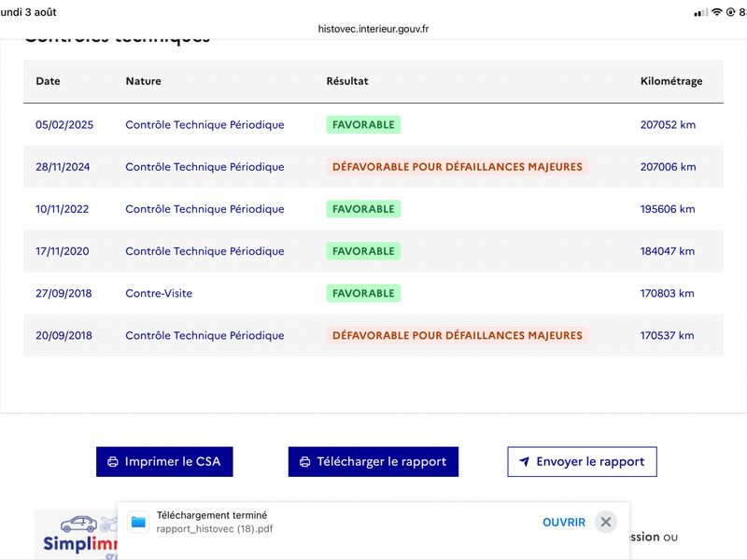Viewport: 747px width, 560px height.
Task: Click the paper plane icon on Envoyer le rapport
Action: click(x=524, y=461)
